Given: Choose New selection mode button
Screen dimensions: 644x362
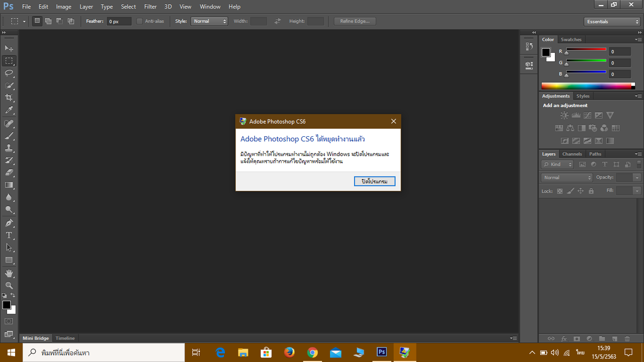Looking at the screenshot, I should [37, 21].
